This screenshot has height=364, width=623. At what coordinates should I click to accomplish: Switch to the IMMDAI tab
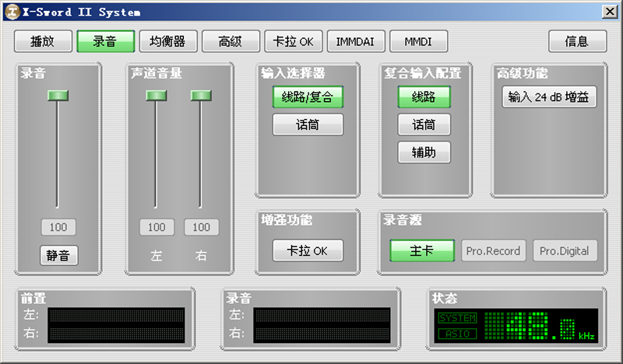(x=356, y=41)
